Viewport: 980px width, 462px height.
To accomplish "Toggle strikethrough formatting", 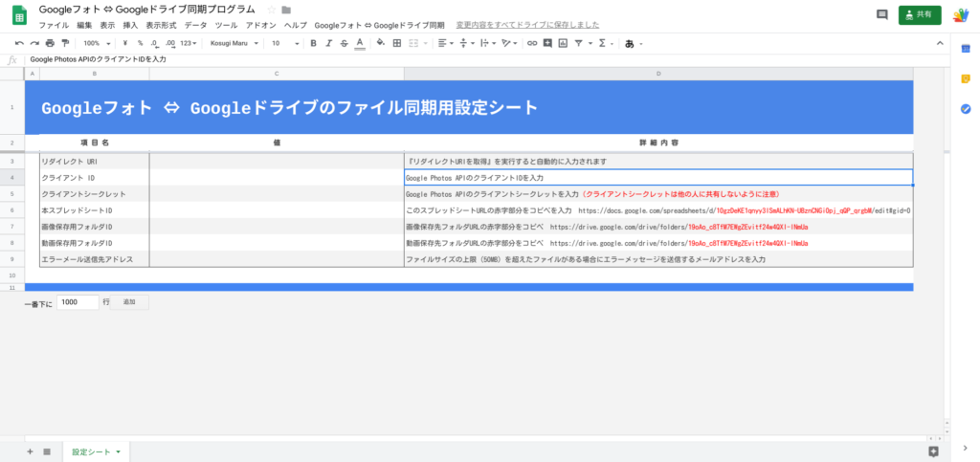I will coord(344,43).
